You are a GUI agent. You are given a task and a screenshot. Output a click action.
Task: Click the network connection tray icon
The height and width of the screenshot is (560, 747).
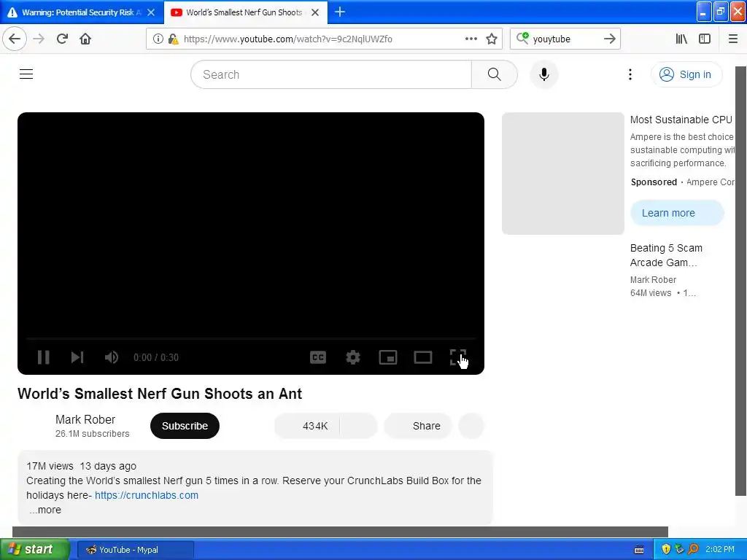(679, 549)
